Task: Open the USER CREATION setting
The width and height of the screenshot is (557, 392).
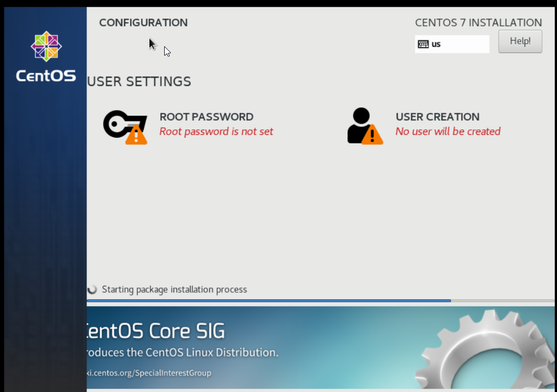Action: [437, 117]
